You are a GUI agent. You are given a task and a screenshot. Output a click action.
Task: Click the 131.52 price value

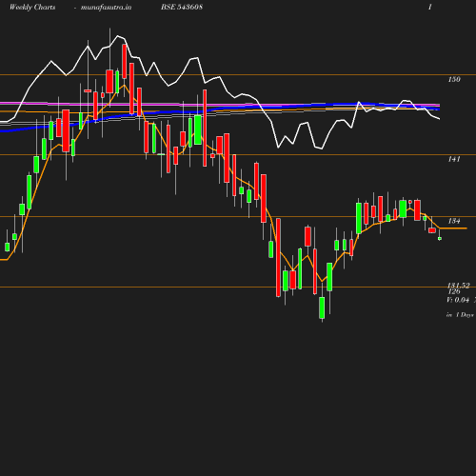click(458, 286)
